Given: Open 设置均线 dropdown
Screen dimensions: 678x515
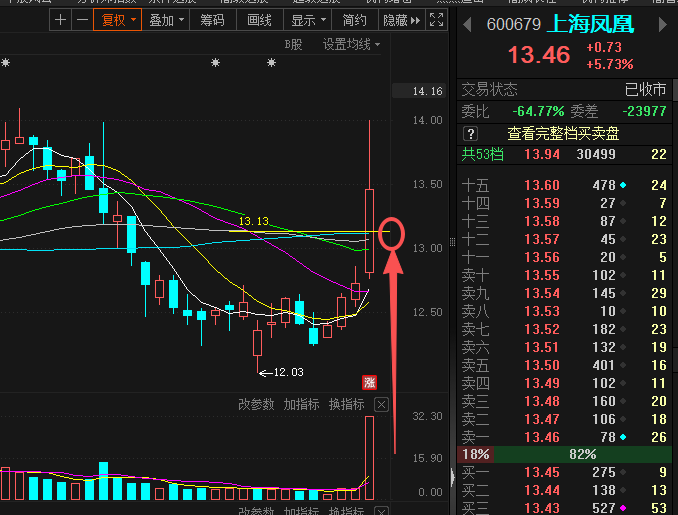Looking at the screenshot, I should pos(351,45).
